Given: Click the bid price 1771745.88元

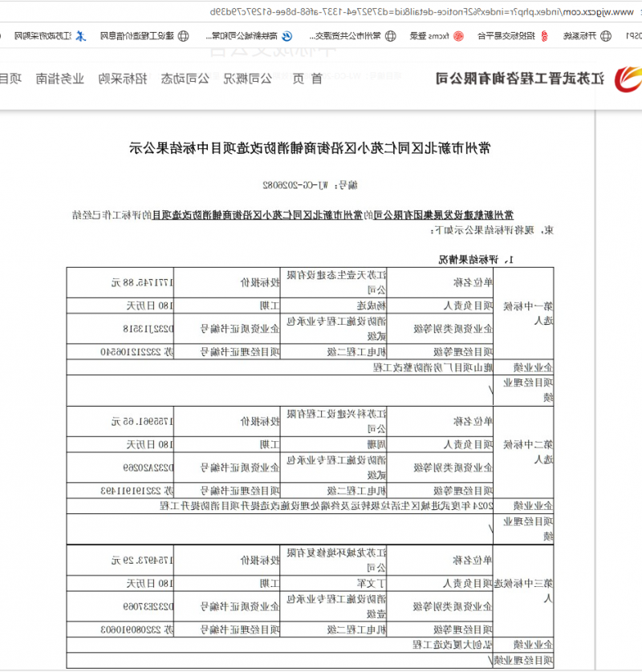Looking at the screenshot, I should (x=142, y=283).
